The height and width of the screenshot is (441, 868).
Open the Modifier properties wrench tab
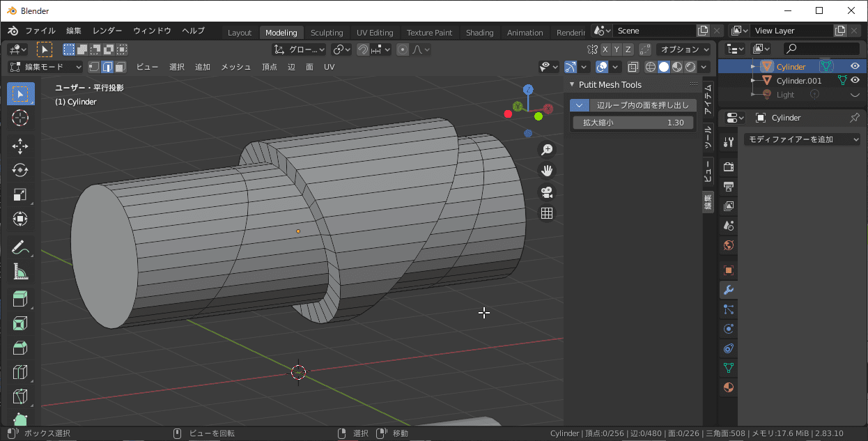point(729,290)
